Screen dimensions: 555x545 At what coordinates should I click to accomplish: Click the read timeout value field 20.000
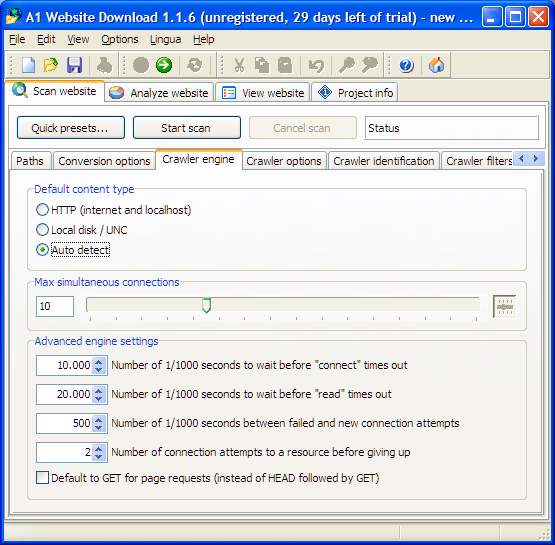(64, 394)
